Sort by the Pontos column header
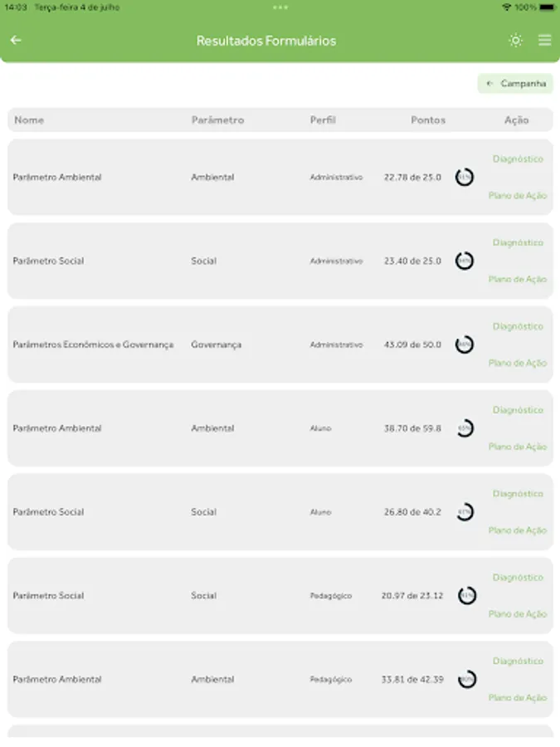 pos(428,120)
